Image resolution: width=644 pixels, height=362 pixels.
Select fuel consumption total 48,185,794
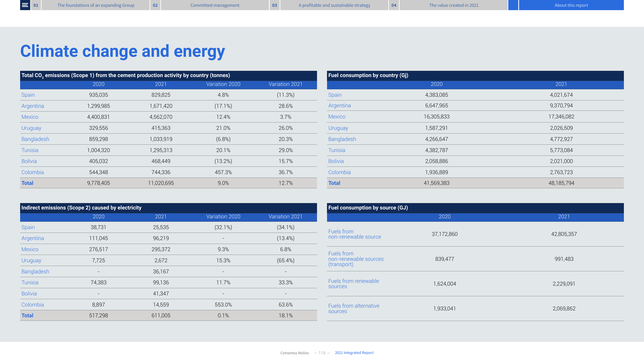(x=561, y=183)
